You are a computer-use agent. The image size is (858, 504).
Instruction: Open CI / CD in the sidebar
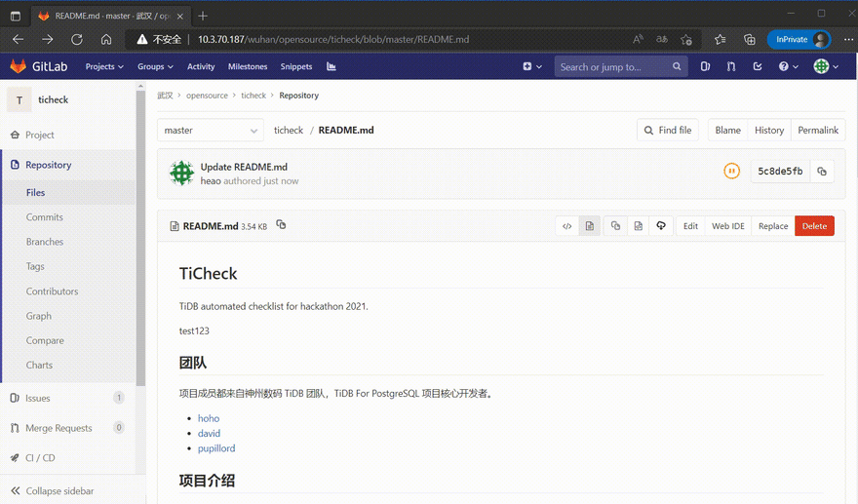pyautogui.click(x=40, y=458)
